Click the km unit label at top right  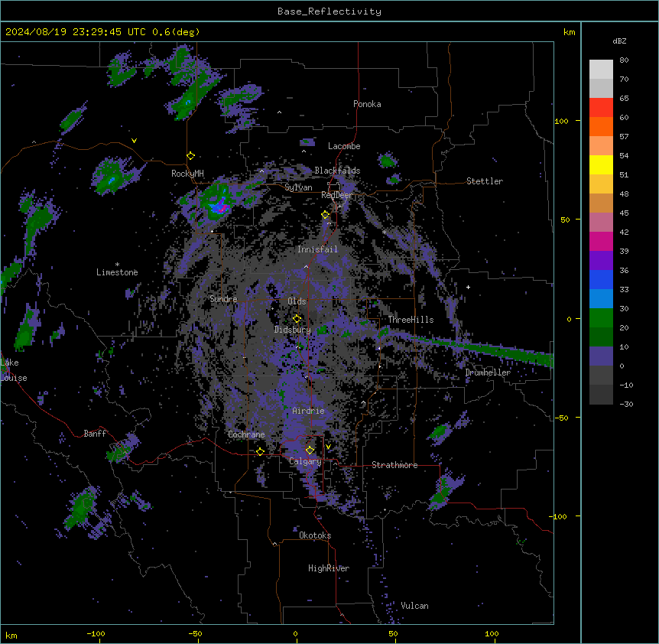point(569,32)
